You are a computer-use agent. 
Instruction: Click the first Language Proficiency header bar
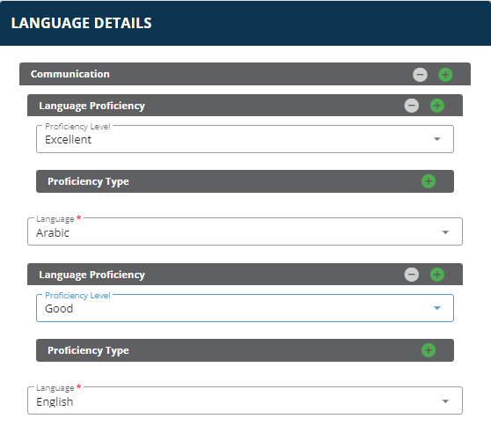click(x=245, y=106)
